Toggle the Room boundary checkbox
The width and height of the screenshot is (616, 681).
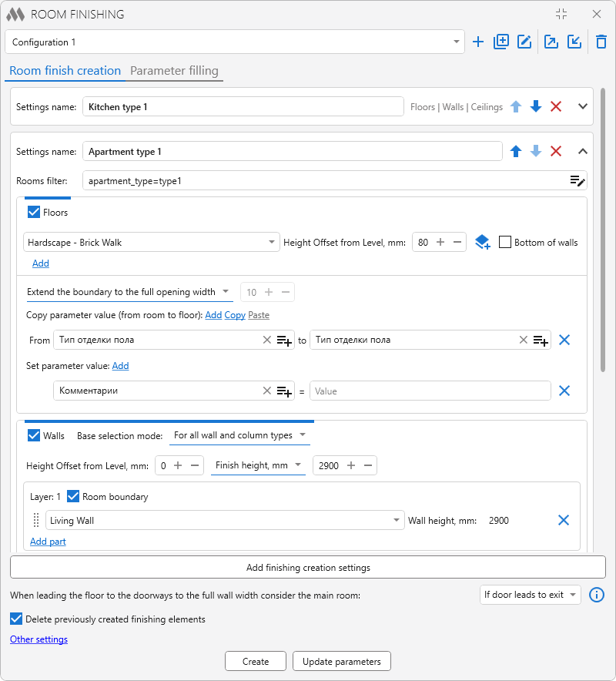click(73, 496)
